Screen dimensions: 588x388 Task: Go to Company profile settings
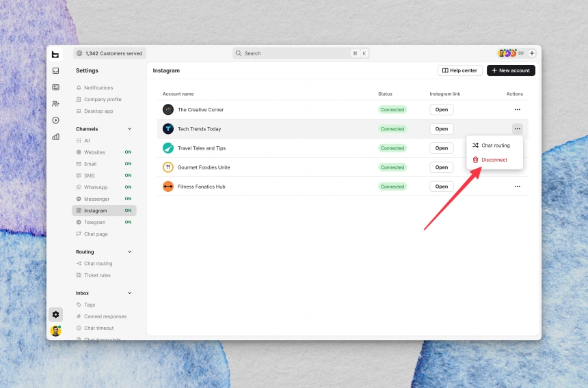click(99, 99)
